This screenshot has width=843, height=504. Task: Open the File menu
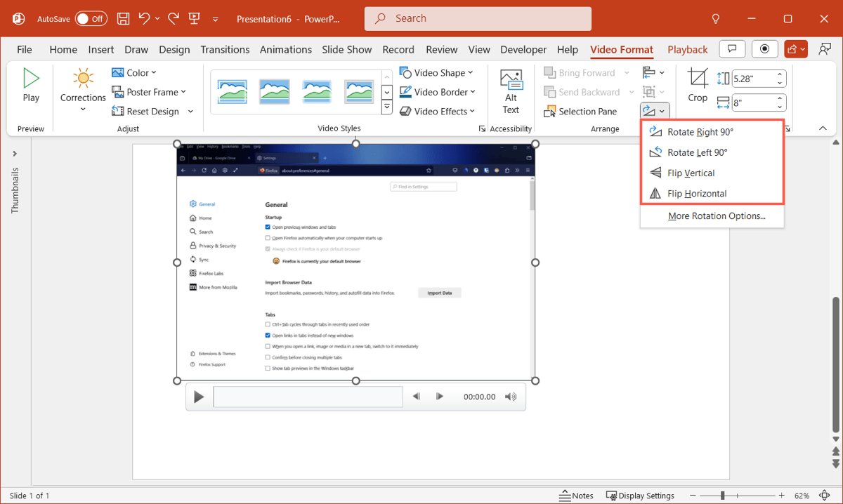25,50
